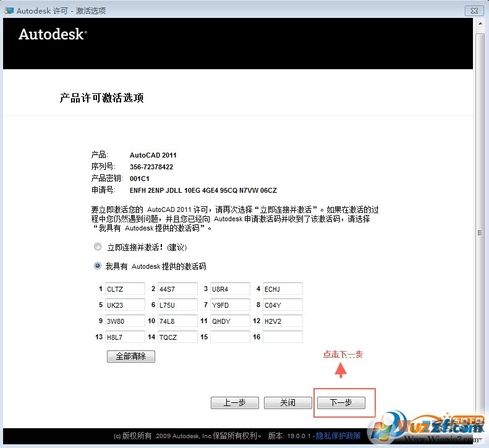Click field 9 containing 3W80
Screen dimensions: 489x448
[x=125, y=321]
